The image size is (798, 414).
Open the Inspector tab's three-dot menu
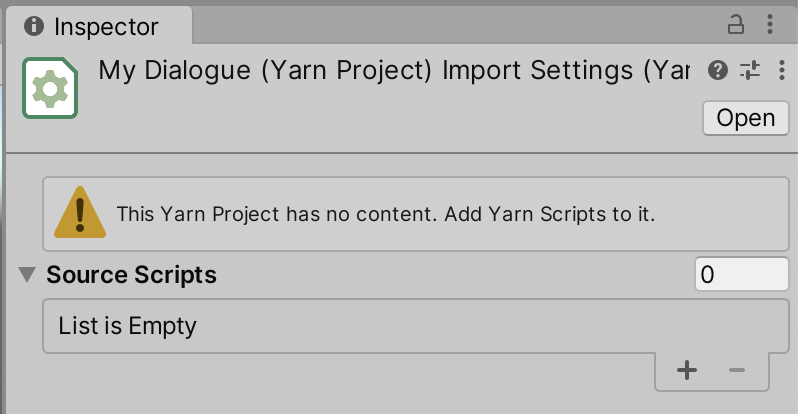769,25
